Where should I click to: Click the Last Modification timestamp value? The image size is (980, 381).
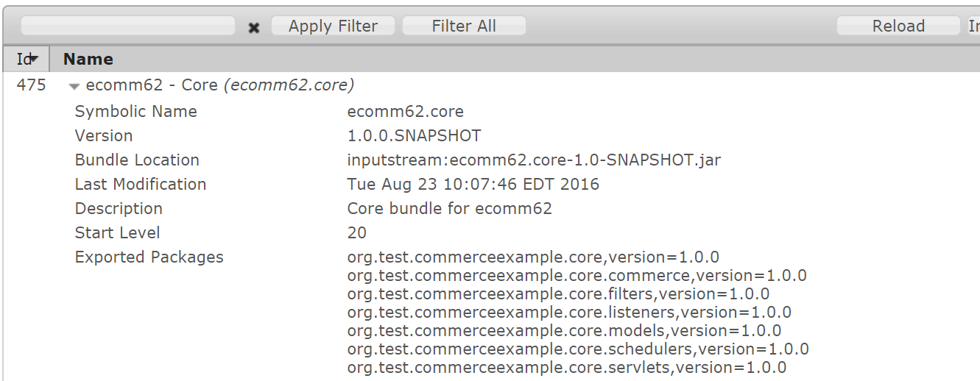[473, 185]
